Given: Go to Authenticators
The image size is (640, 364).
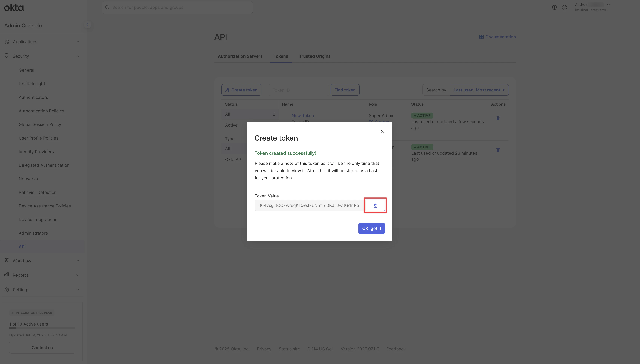Looking at the screenshot, I should pyautogui.click(x=34, y=97).
